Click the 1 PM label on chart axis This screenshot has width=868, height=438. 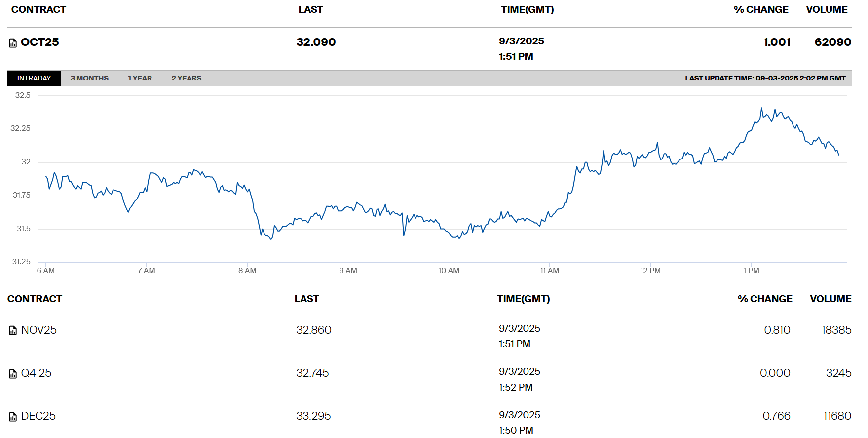[x=751, y=271]
